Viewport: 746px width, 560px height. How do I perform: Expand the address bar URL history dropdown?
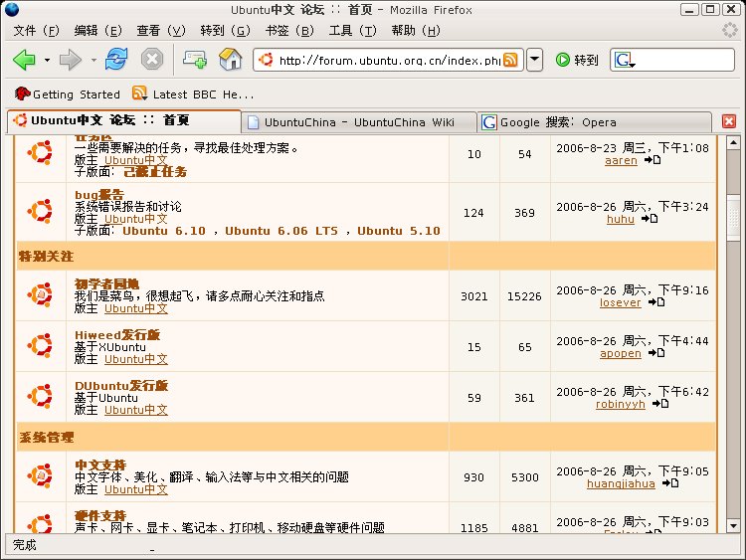point(535,60)
